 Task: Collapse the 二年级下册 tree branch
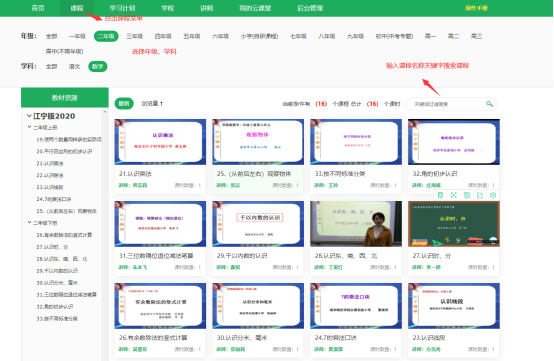pos(30,223)
